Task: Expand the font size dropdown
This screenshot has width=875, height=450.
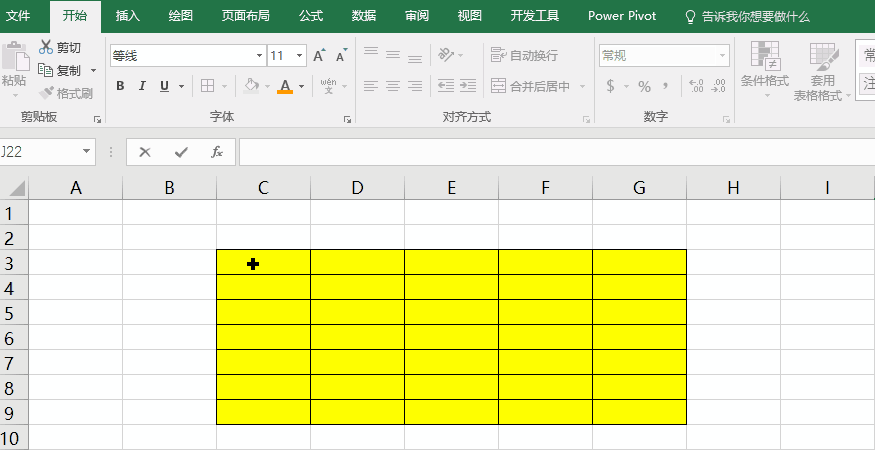Action: point(301,56)
